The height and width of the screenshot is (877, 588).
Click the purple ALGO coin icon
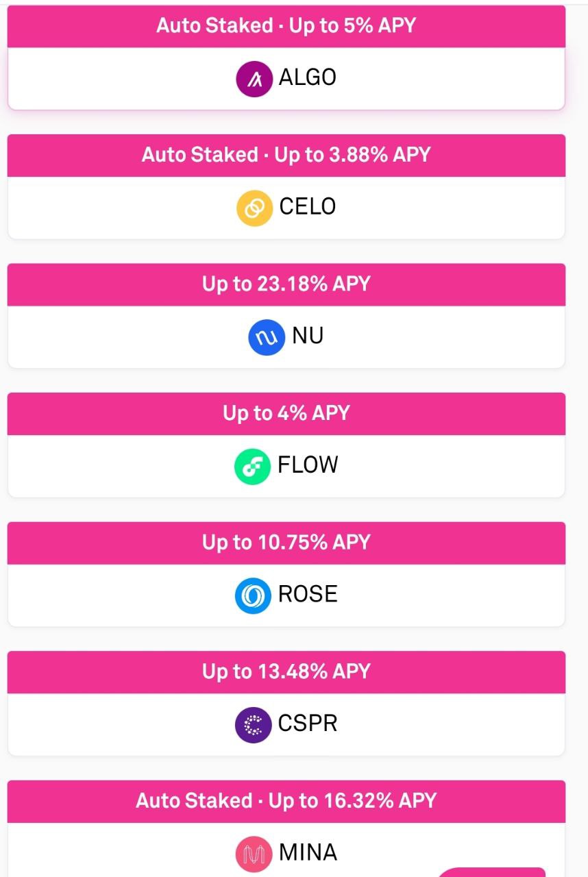tap(254, 78)
